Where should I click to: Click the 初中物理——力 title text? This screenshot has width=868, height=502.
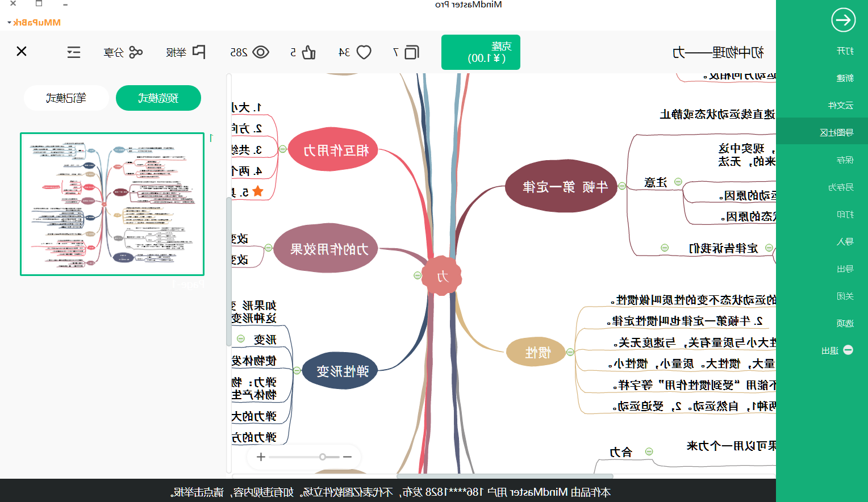tap(718, 53)
